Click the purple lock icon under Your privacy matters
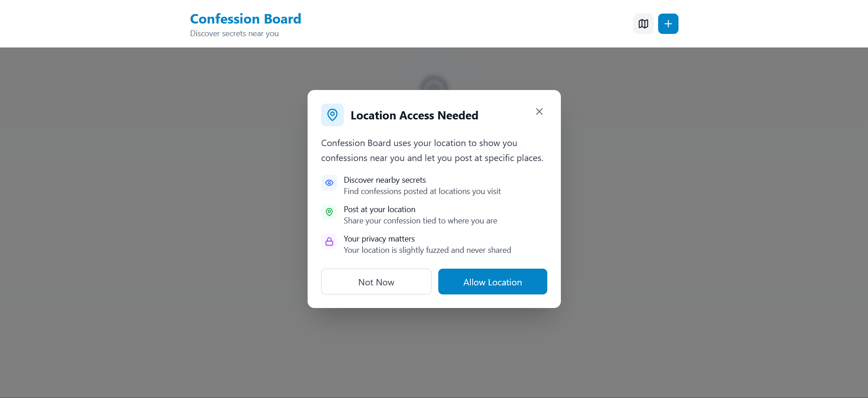Viewport: 868px width, 398px height. 329,242
